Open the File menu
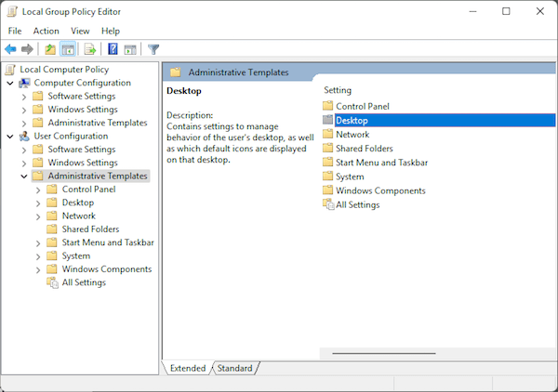Screen dimensions: 558x392 pos(15,31)
